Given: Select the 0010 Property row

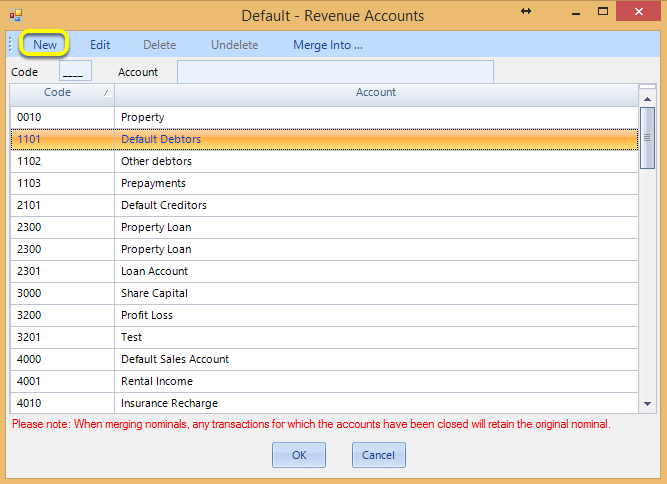Looking at the screenshot, I should (324, 117).
